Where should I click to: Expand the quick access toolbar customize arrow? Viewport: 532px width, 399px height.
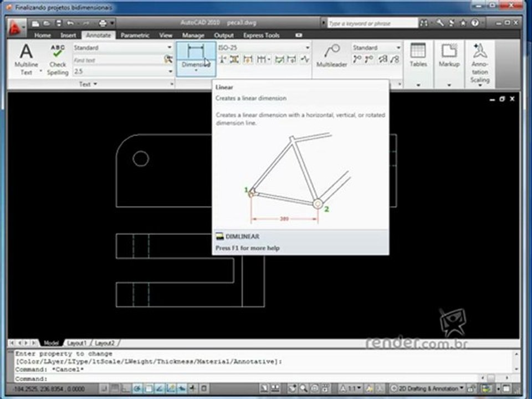click(x=112, y=23)
